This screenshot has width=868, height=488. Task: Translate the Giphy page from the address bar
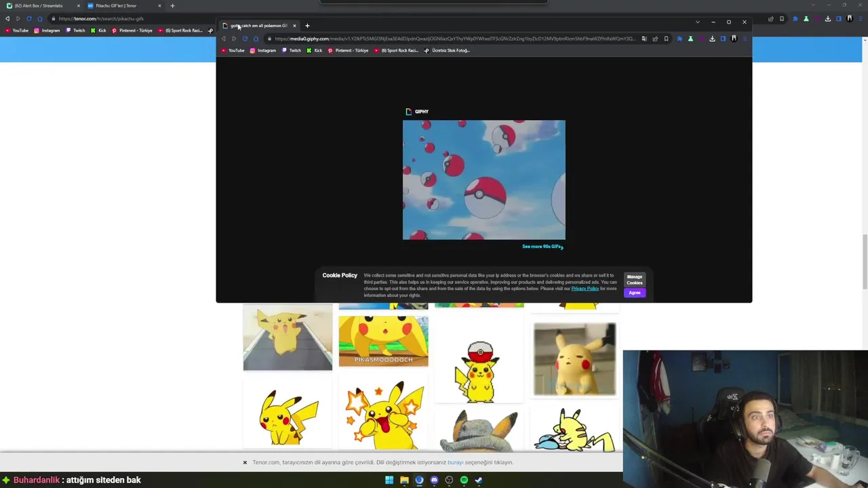(644, 39)
